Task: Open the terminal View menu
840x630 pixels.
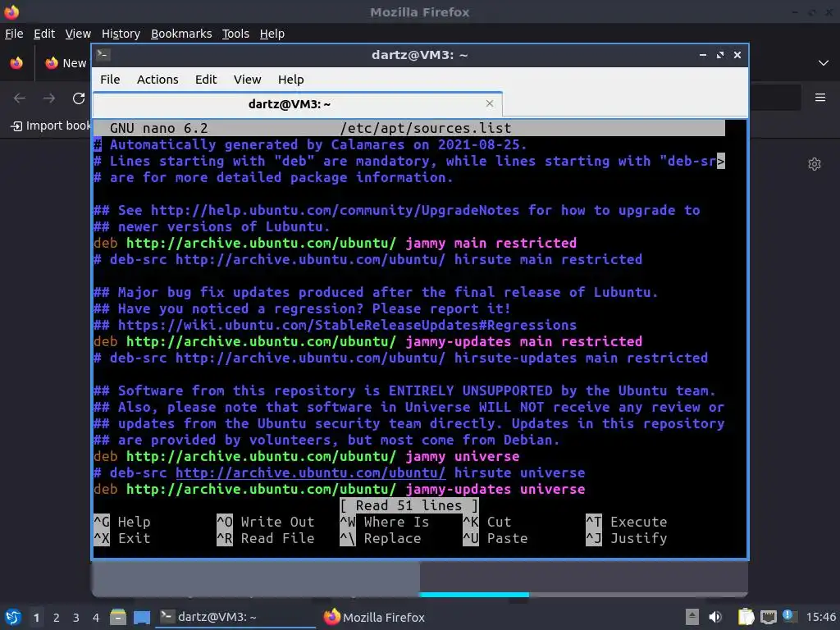Action: click(x=247, y=80)
